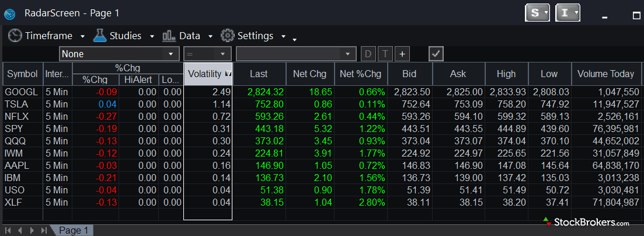Open the None filter dropdown

(119, 54)
